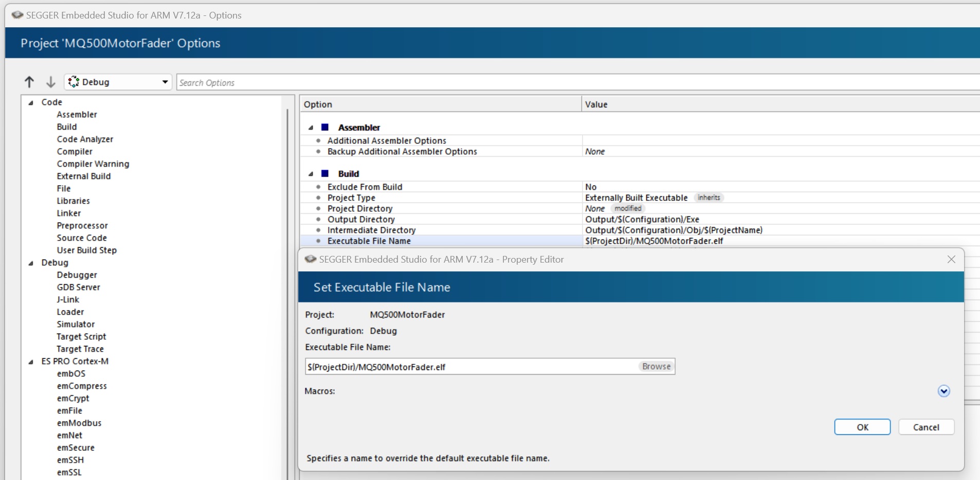Select Source Code in the tree
This screenshot has height=480, width=980.
click(x=82, y=238)
